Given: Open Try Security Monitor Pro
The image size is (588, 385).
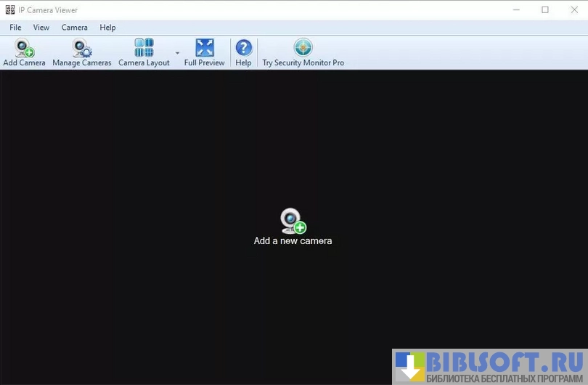Looking at the screenshot, I should tap(303, 48).
